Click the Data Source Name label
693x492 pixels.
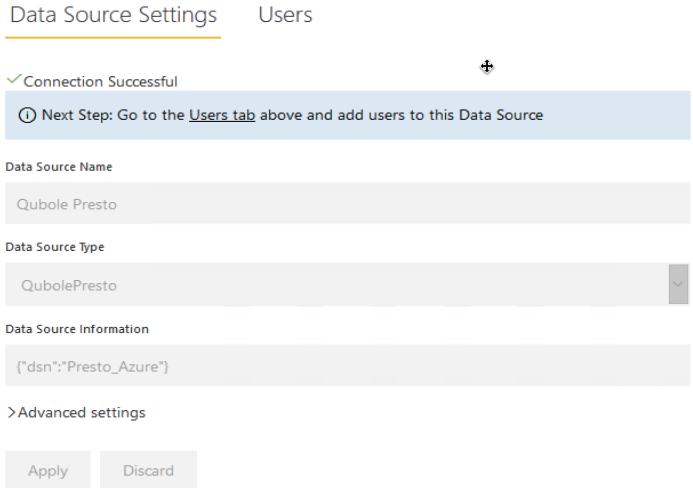[x=59, y=167]
